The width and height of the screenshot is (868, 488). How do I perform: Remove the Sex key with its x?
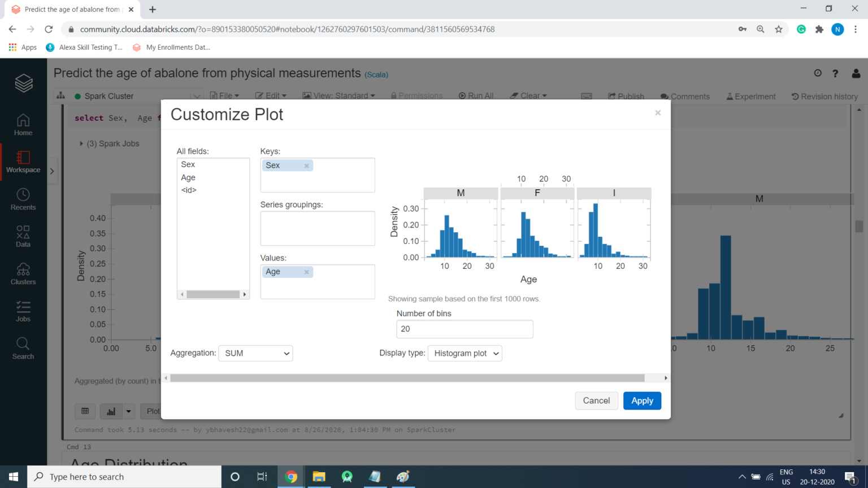coord(306,165)
